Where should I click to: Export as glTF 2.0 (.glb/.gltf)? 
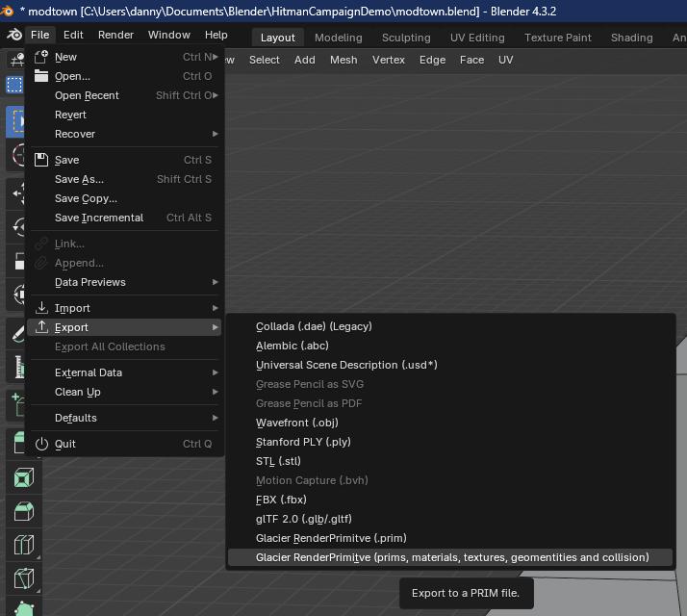coord(450,519)
